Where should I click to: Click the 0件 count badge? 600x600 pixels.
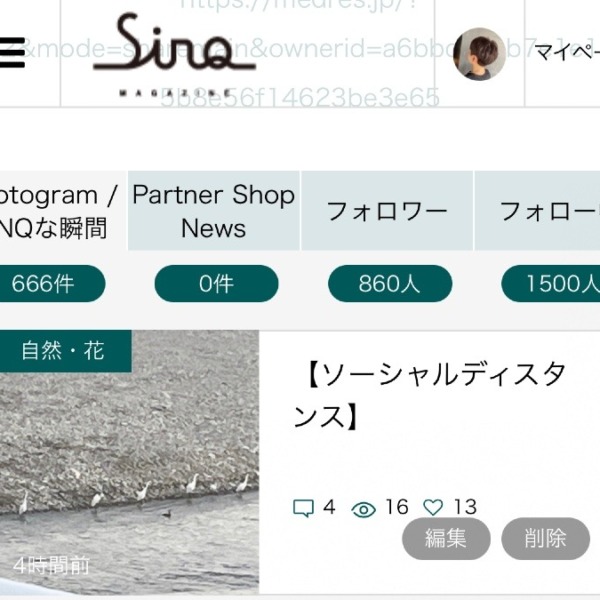(x=216, y=284)
